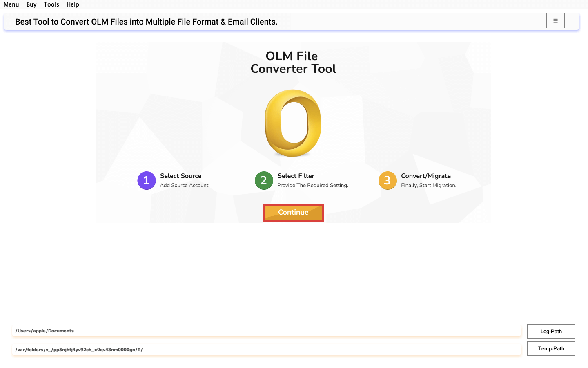This screenshot has width=588, height=368.
Task: Click the Select Source heading
Action: pyautogui.click(x=181, y=176)
